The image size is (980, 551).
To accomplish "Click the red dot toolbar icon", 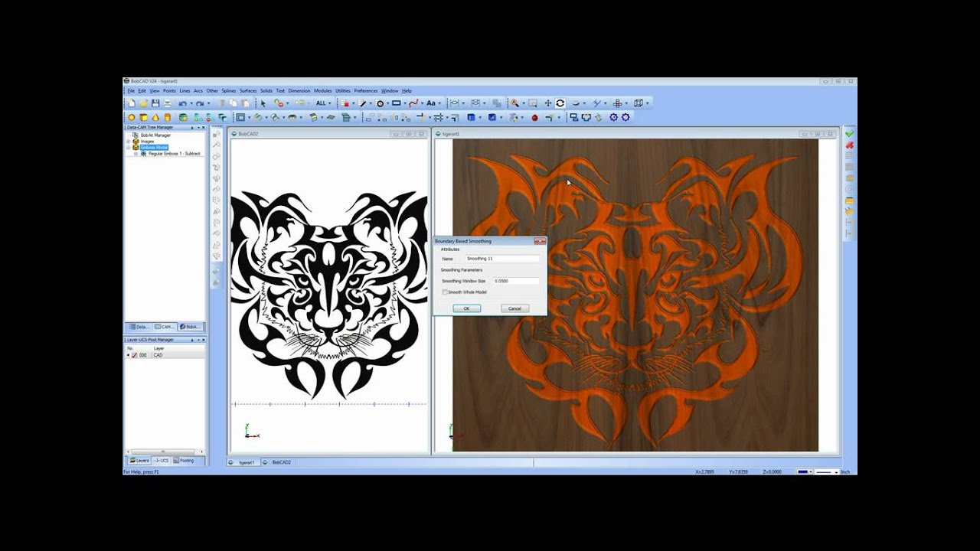I will (535, 117).
